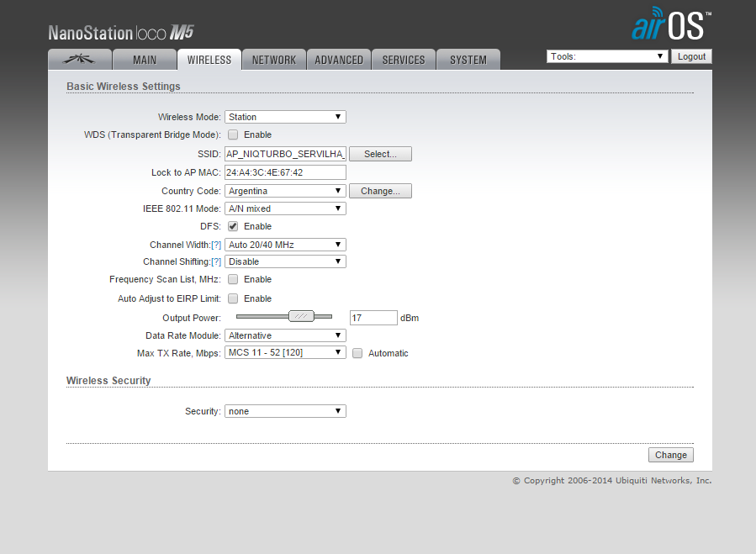Enable Auto Adjust to EIRP Limit
This screenshot has height=554, width=756.
click(233, 298)
